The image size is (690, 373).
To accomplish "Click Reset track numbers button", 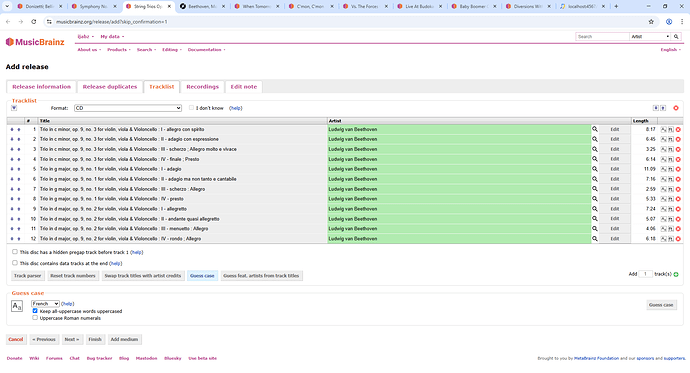I will [x=73, y=276].
